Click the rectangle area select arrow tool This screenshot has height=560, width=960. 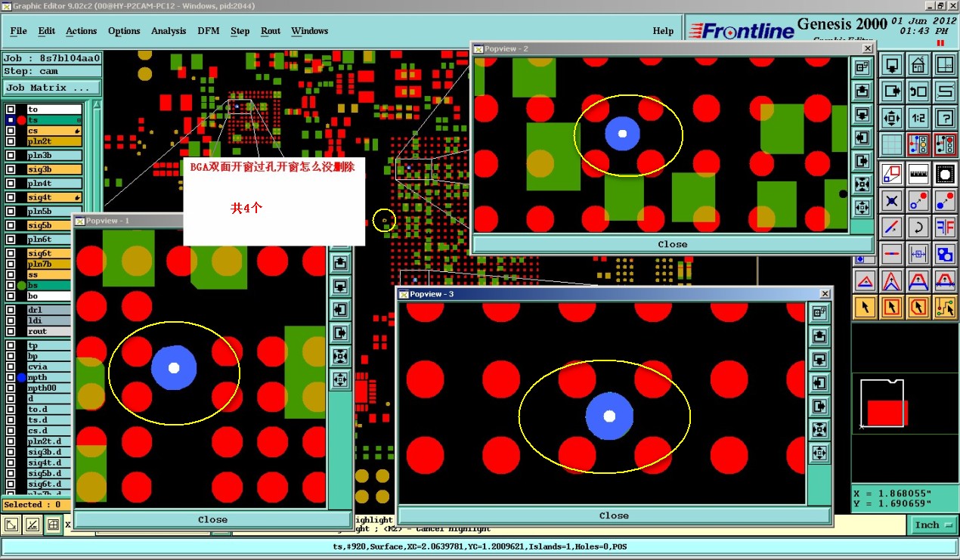click(892, 307)
